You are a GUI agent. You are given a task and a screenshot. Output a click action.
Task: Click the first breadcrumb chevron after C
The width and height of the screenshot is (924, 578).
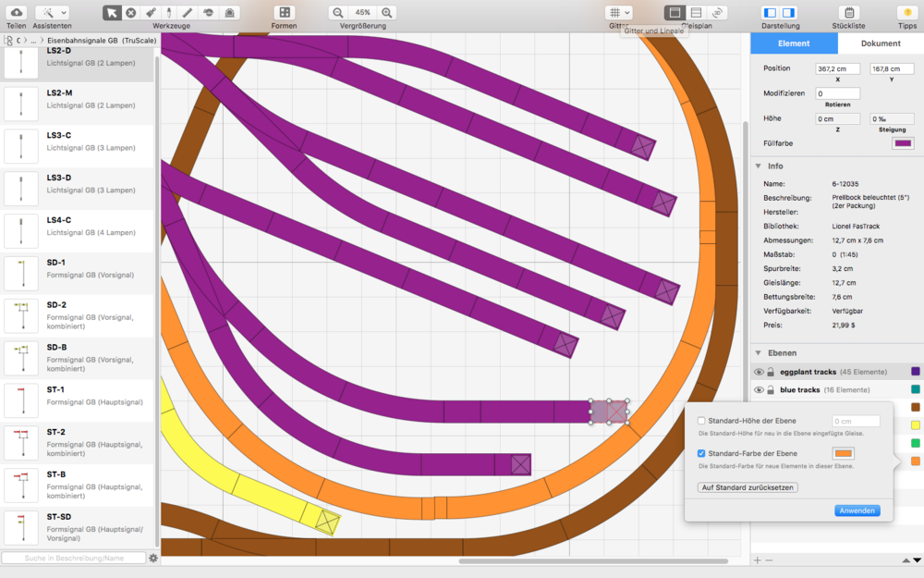(x=25, y=40)
